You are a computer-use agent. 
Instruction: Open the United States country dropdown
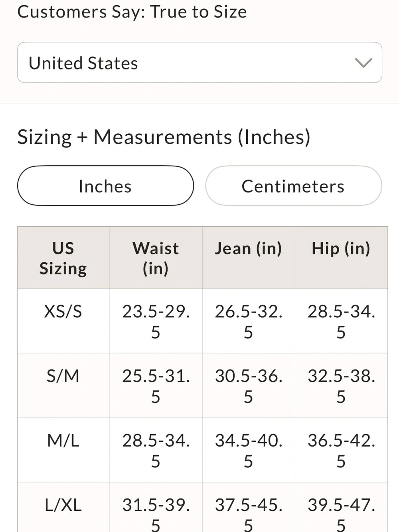199,63
